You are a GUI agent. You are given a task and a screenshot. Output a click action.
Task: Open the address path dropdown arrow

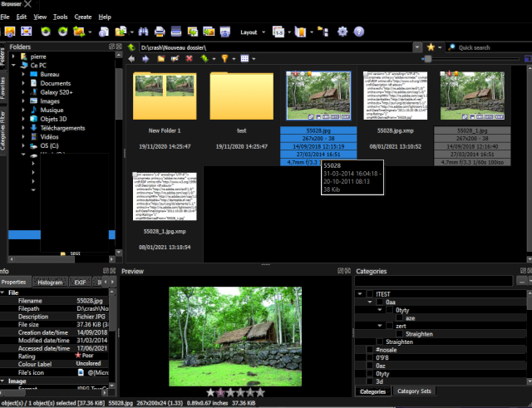[417, 47]
